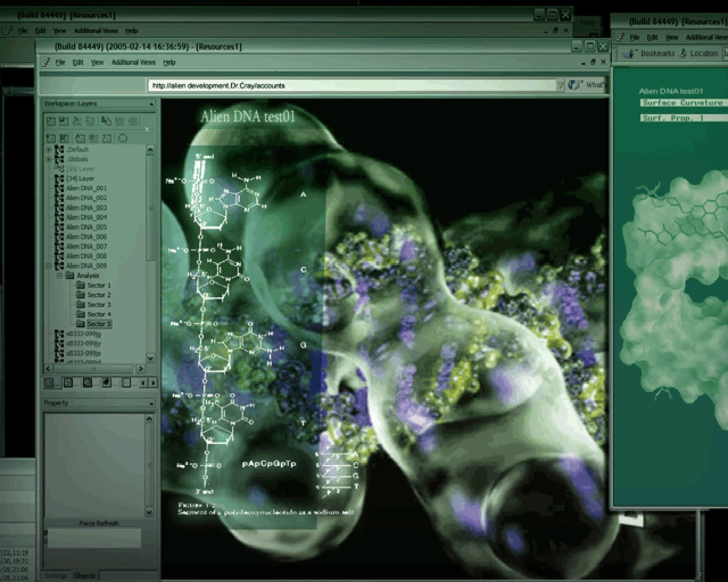Open Help menu in the front window

(169, 62)
